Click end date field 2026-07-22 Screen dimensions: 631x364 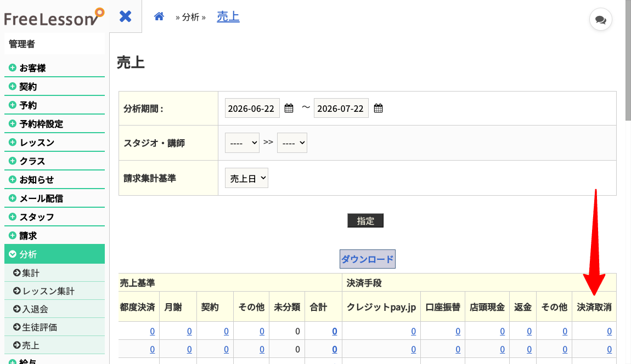point(341,108)
